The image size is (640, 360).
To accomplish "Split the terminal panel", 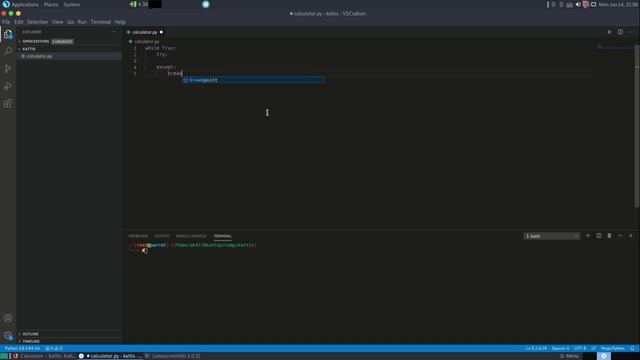I will (x=599, y=236).
